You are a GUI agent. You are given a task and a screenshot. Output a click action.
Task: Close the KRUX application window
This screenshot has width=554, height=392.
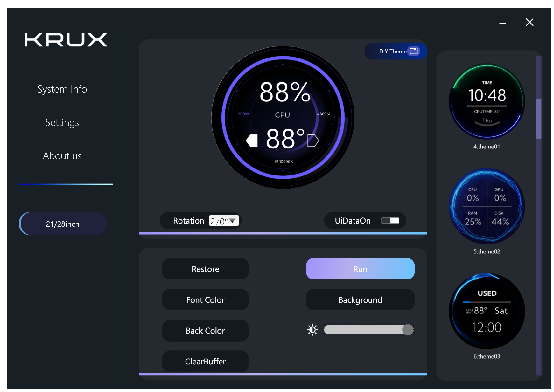click(x=529, y=22)
